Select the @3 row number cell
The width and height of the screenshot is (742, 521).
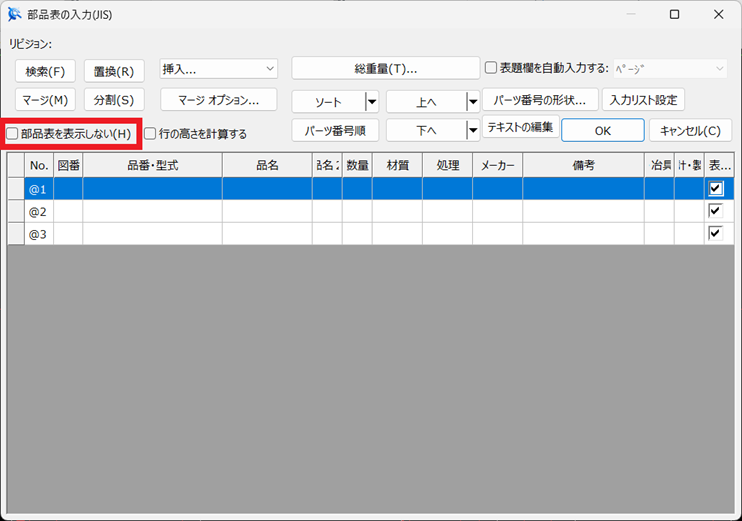click(x=39, y=233)
